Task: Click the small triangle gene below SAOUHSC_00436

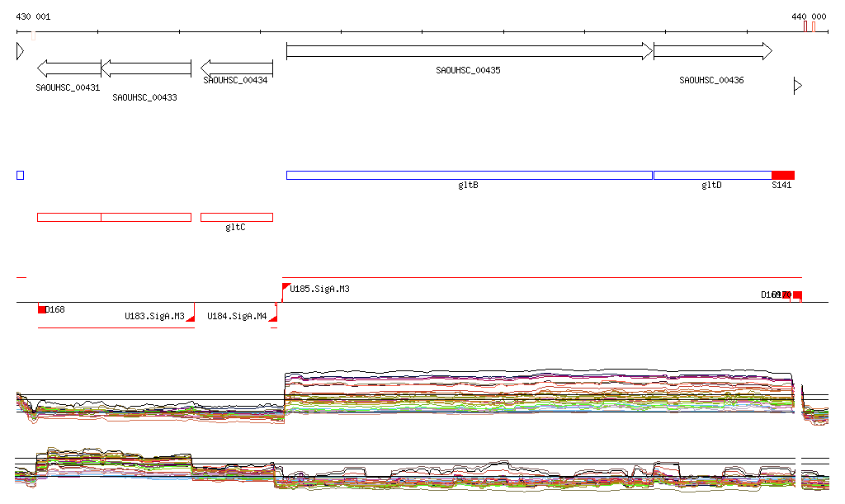Action: [798, 86]
